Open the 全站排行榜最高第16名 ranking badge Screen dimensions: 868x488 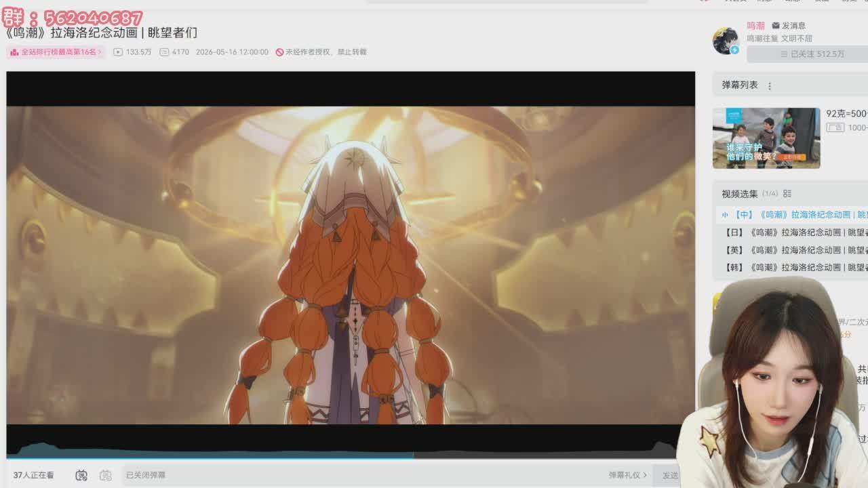coord(56,52)
